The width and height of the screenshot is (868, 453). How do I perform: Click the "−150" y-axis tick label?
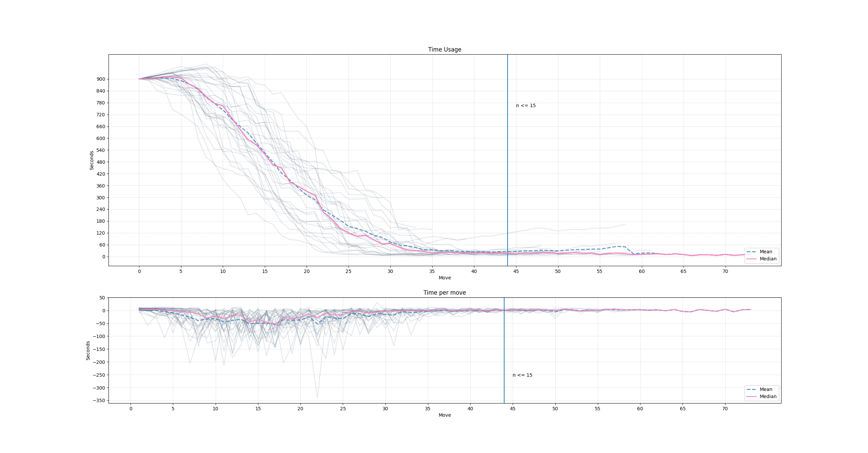click(99, 349)
